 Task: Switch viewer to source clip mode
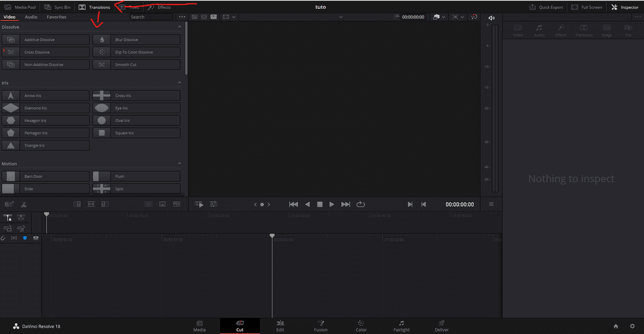pos(194,17)
